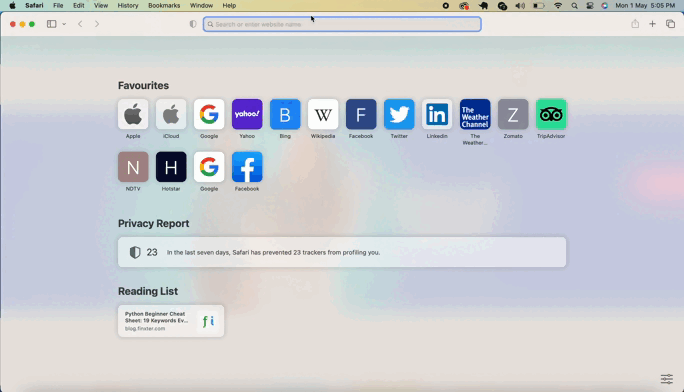Open the Zomato favourite

pos(513,114)
